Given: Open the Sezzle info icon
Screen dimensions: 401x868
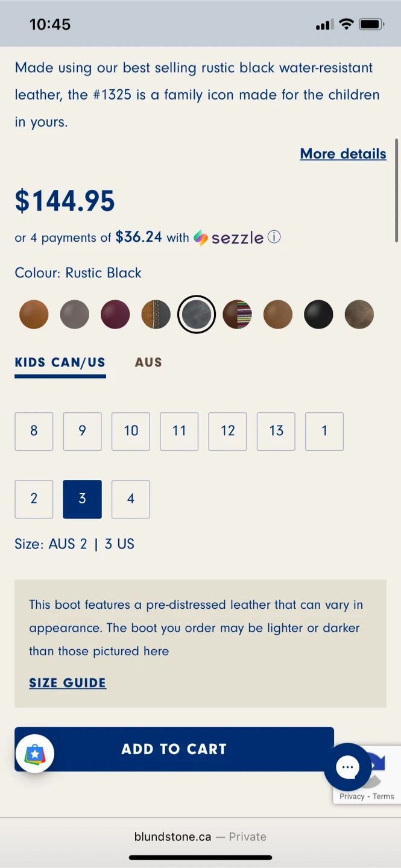Looking at the screenshot, I should click(274, 237).
